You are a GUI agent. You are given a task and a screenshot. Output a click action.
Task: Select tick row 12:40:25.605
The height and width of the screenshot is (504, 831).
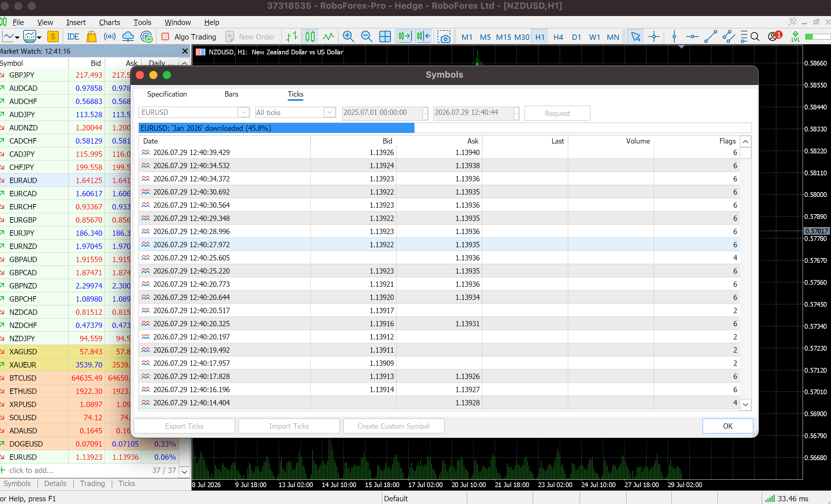tap(439, 258)
